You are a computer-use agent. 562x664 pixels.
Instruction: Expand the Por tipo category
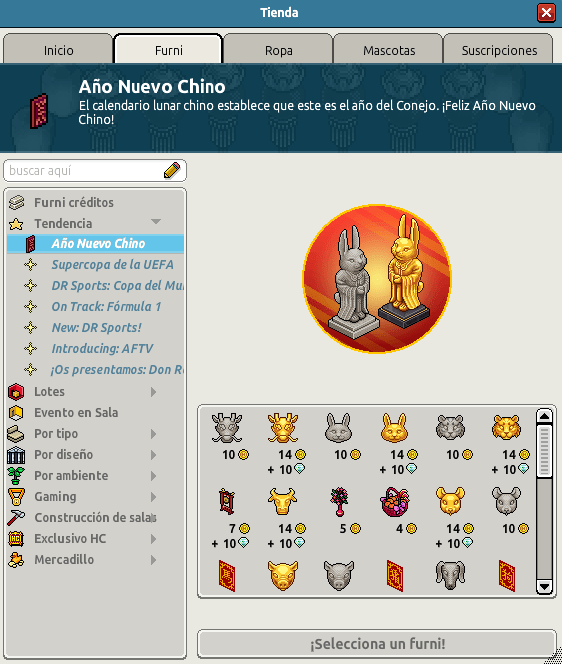coord(154,434)
